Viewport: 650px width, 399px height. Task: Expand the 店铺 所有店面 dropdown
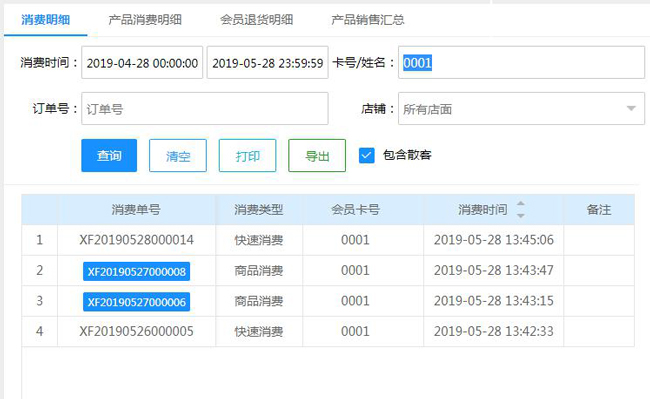(x=521, y=109)
